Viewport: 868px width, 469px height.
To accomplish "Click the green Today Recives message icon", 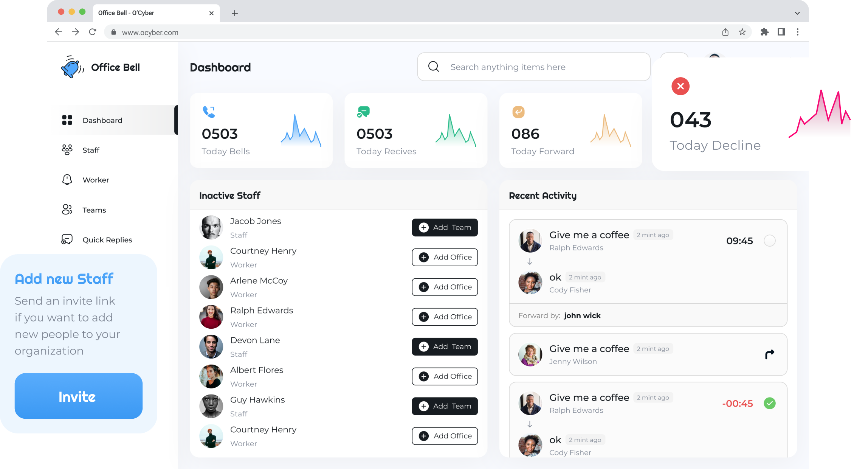I will point(363,112).
